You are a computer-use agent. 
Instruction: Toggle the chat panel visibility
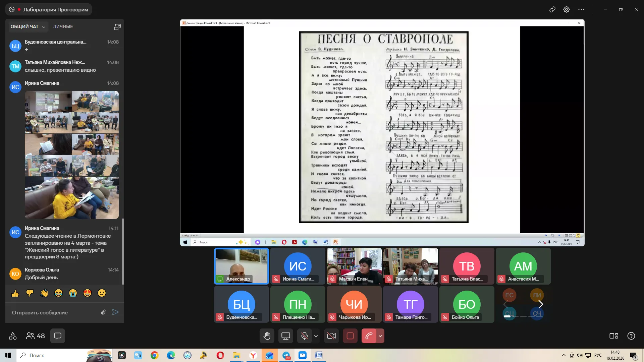pyautogui.click(x=58, y=336)
